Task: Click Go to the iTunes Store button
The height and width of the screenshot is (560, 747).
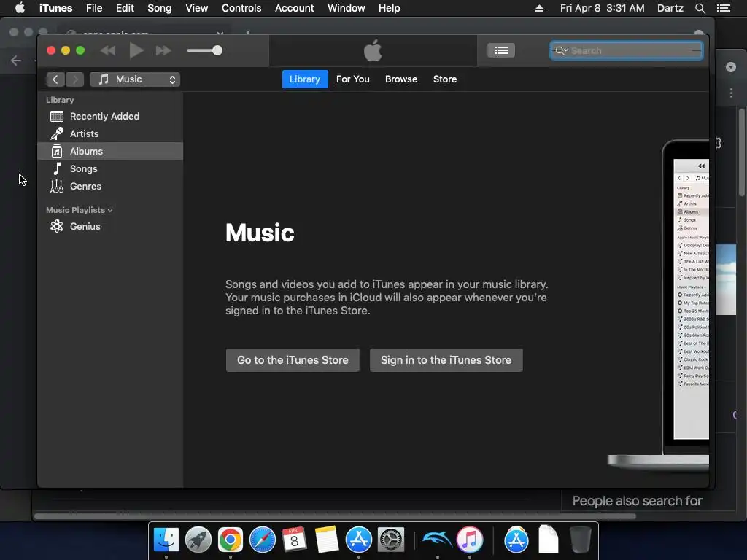Action: (x=293, y=360)
